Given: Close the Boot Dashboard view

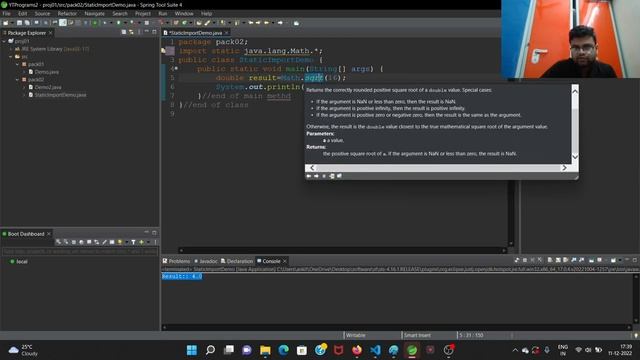Looking at the screenshot, I should [49, 234].
